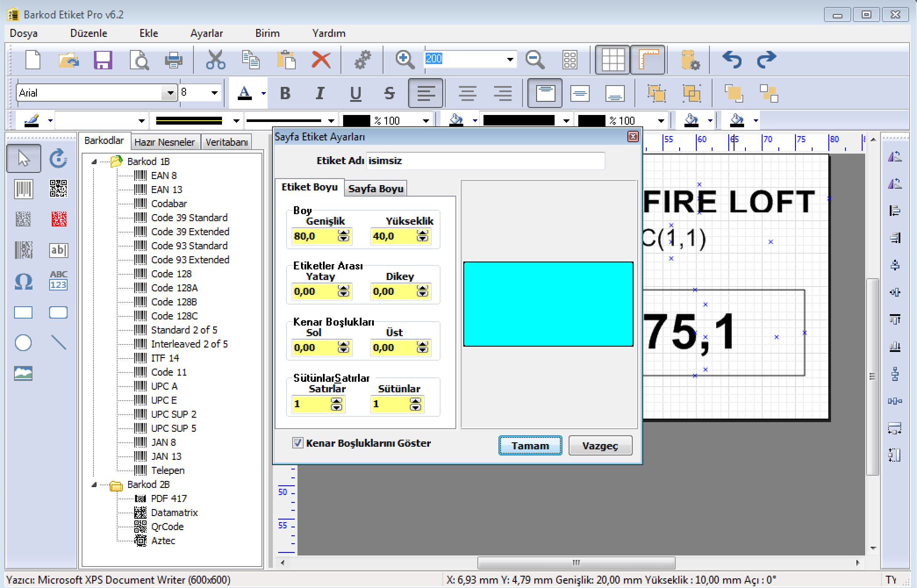Toggle italic formatting
The height and width of the screenshot is (588, 917).
pyautogui.click(x=320, y=93)
